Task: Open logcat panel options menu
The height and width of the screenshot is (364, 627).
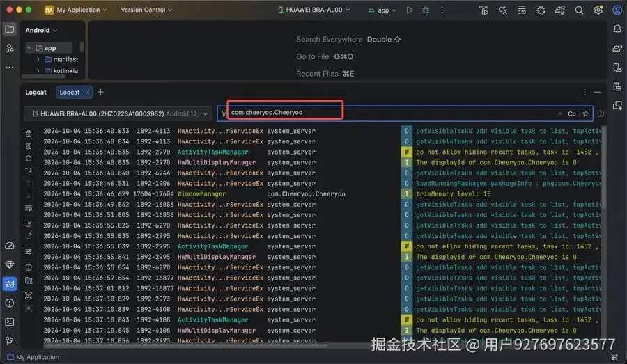Action: 585,93
